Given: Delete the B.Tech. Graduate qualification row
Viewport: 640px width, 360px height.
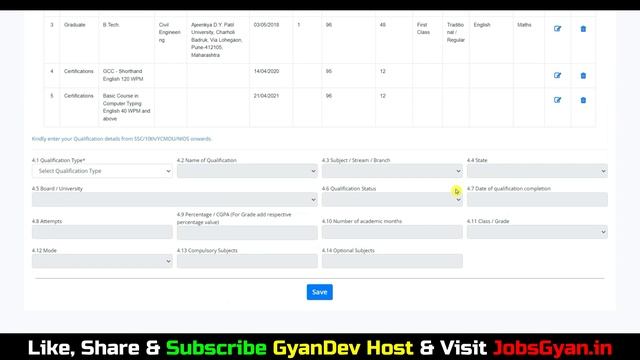Looking at the screenshot, I should tap(583, 29).
